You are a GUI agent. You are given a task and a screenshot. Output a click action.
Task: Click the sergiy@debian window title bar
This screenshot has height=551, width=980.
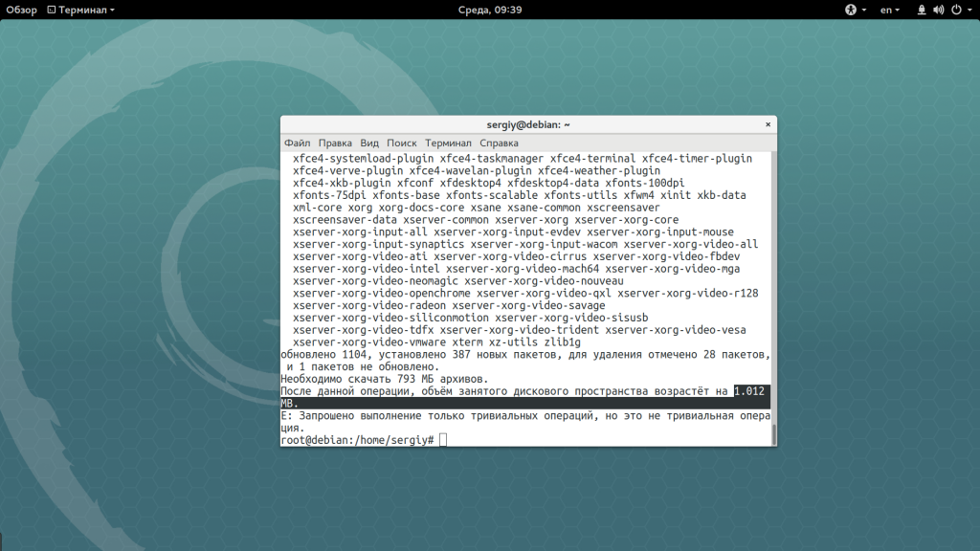(526, 124)
